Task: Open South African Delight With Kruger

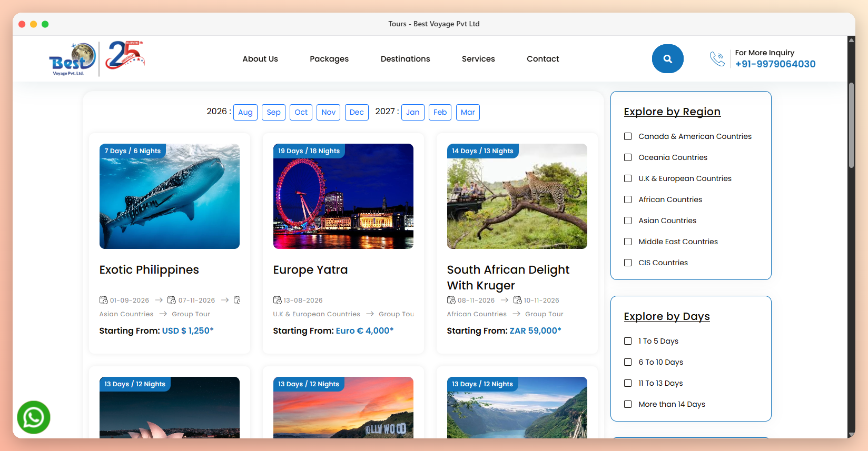Action: [x=508, y=277]
